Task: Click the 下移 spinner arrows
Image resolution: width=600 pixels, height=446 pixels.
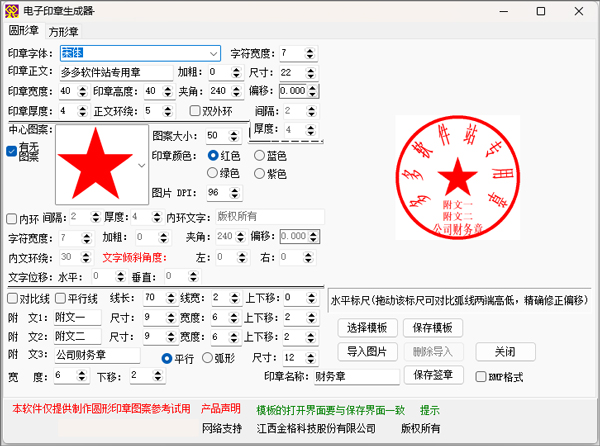Action: point(158,376)
